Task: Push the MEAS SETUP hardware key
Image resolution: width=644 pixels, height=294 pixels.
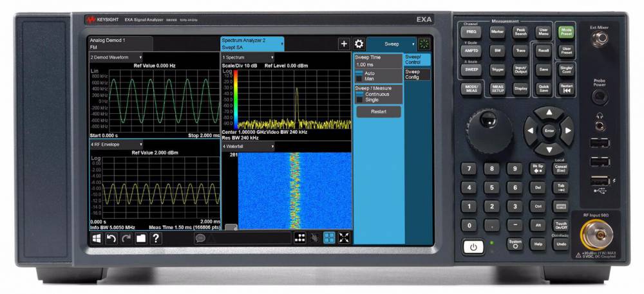Action: pos(497,89)
